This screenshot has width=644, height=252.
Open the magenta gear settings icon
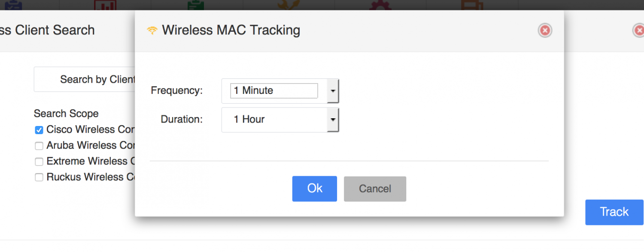(380, 5)
